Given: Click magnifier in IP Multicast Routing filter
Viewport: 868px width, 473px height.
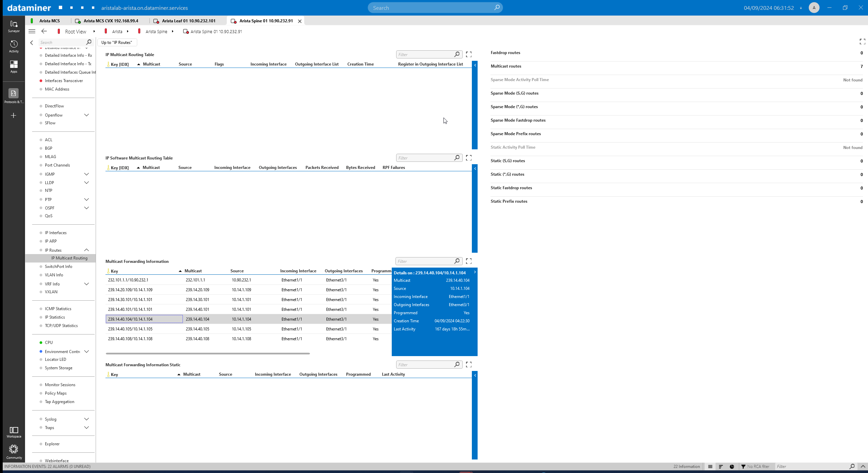Looking at the screenshot, I should pyautogui.click(x=457, y=54).
